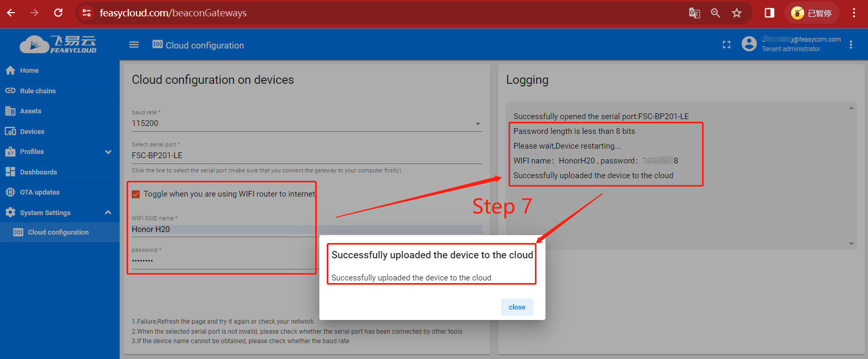Screen dimensions: 868x359
Task: Open the OTA updates page
Action: [40, 192]
